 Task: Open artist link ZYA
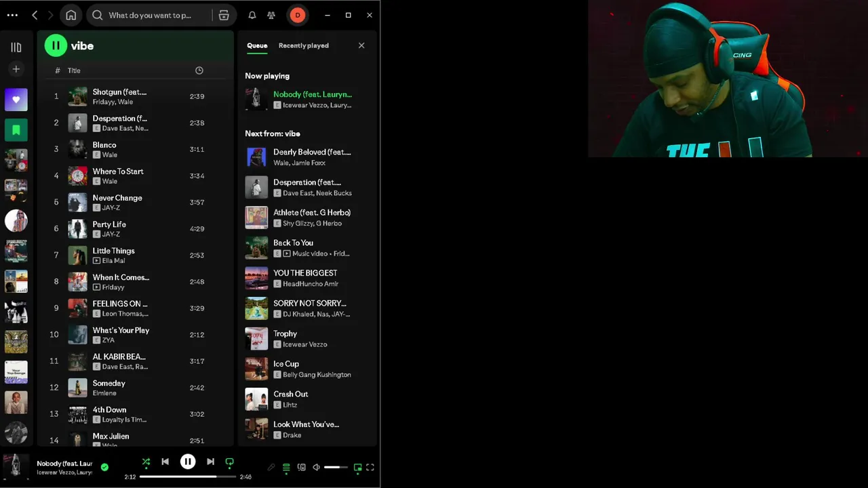click(108, 340)
